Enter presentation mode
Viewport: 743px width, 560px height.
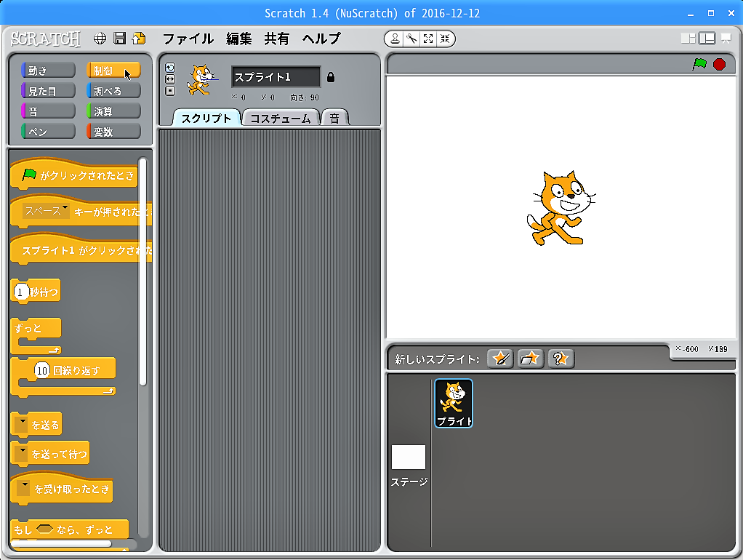pyautogui.click(x=726, y=39)
